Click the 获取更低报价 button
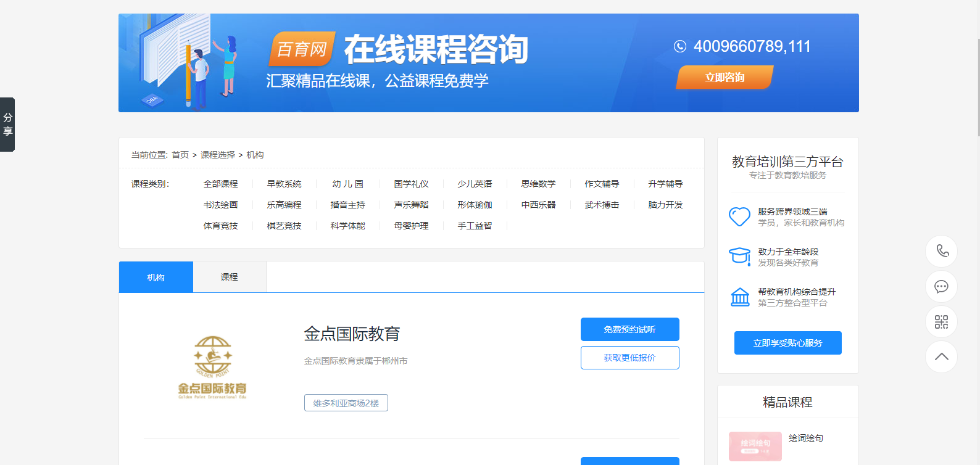The width and height of the screenshot is (980, 465). [629, 358]
